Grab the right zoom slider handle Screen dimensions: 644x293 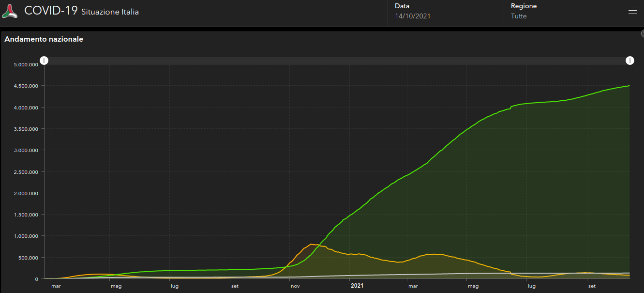[x=629, y=61]
